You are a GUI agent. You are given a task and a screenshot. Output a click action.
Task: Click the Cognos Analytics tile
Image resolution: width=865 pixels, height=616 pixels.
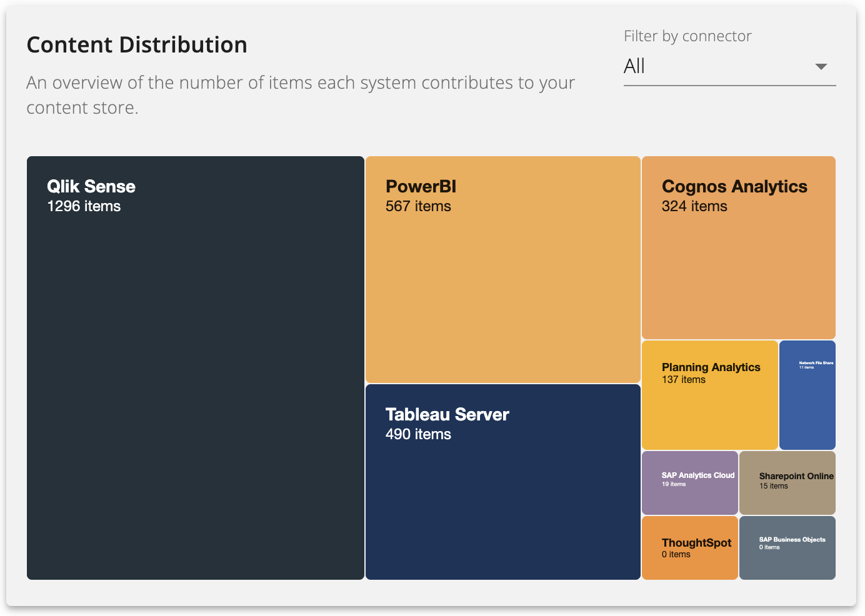click(739, 247)
